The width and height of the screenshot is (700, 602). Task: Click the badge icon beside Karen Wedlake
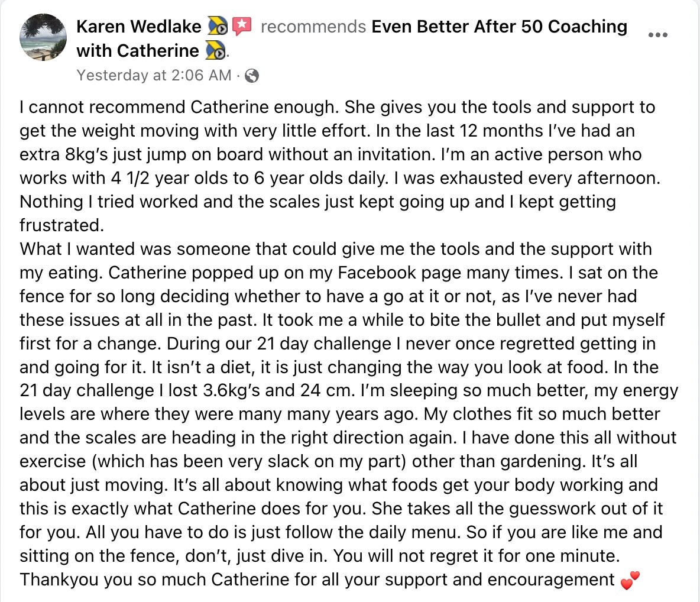(218, 27)
